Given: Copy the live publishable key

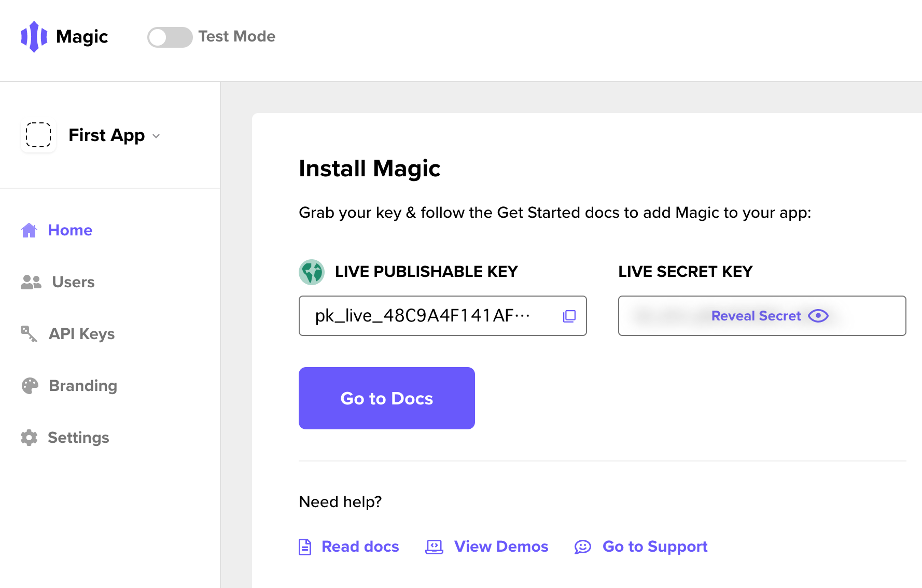Looking at the screenshot, I should point(569,316).
